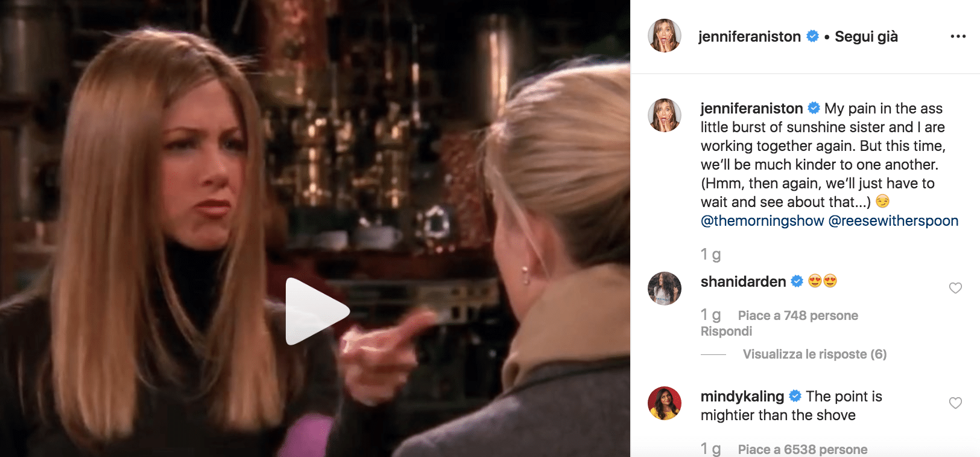
Task: Like mindykaling's comment with heart icon
Action: (x=955, y=403)
